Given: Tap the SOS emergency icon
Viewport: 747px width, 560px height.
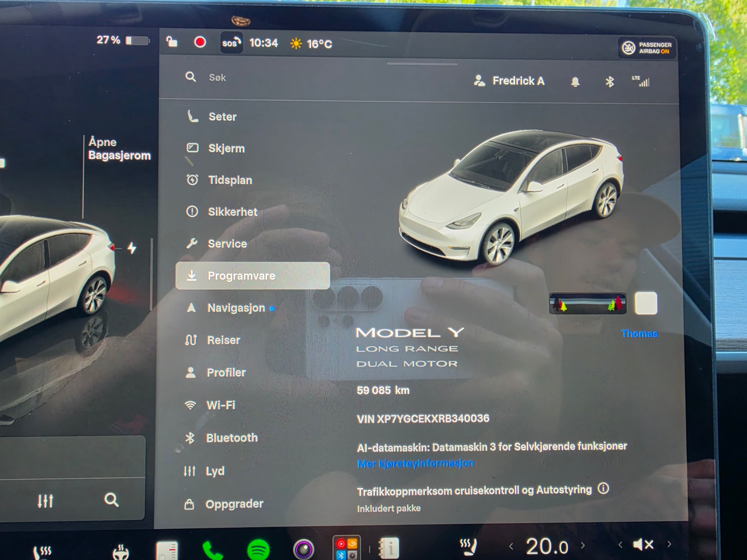Looking at the screenshot, I should pyautogui.click(x=232, y=43).
